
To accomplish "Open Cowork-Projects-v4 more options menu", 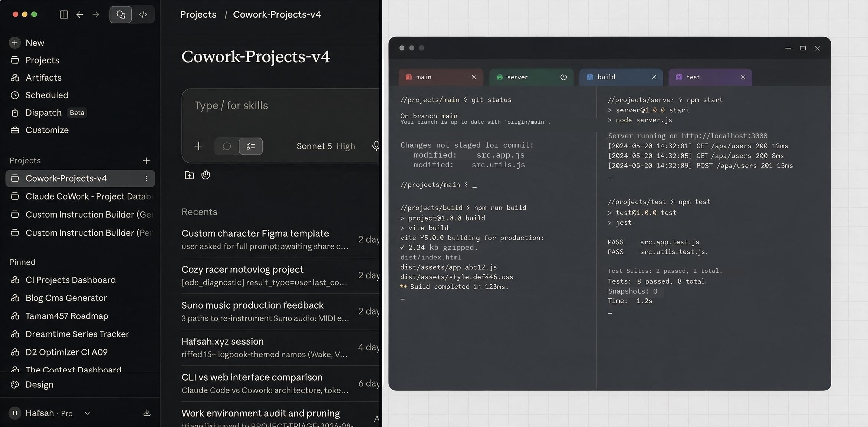I will 146,178.
